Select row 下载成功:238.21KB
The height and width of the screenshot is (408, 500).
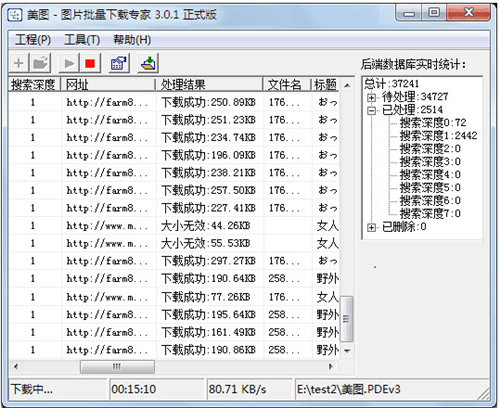(174, 173)
